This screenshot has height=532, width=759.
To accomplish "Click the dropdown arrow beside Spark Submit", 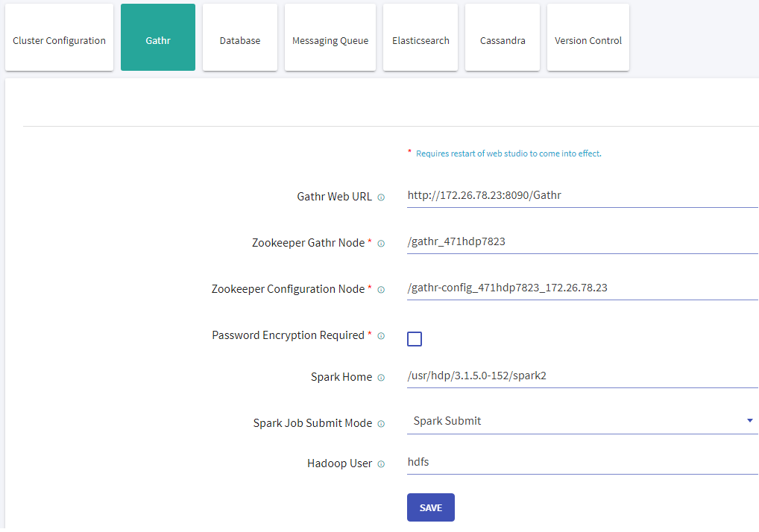I will pyautogui.click(x=749, y=421).
